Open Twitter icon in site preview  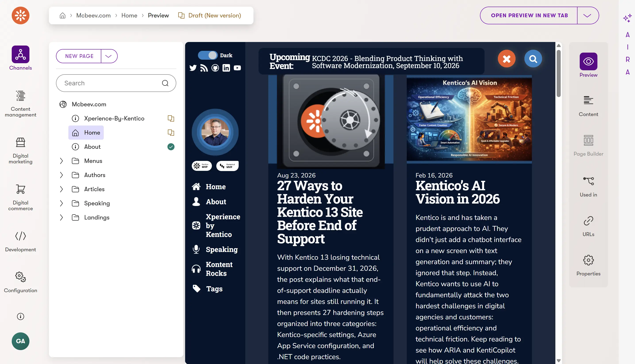(193, 68)
